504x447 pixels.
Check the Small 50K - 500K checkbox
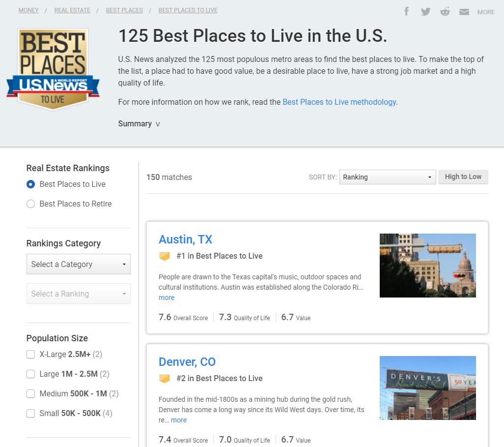pos(30,413)
